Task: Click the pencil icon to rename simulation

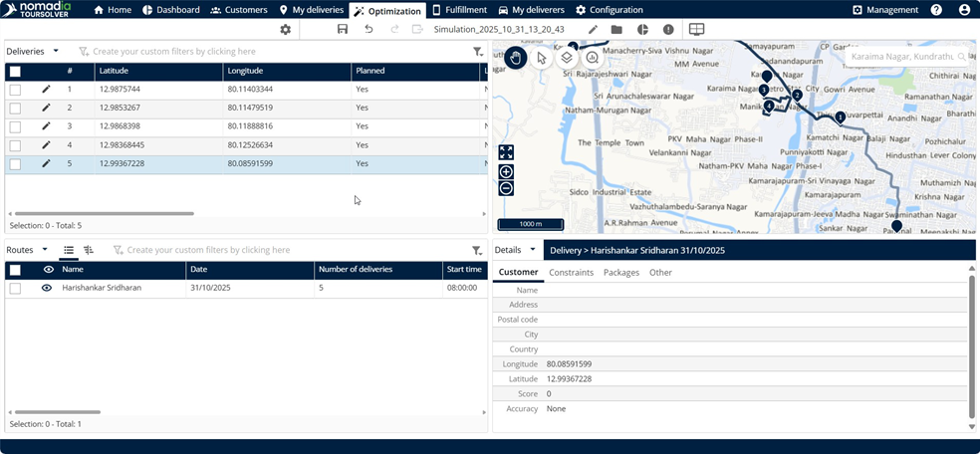Action: (593, 30)
